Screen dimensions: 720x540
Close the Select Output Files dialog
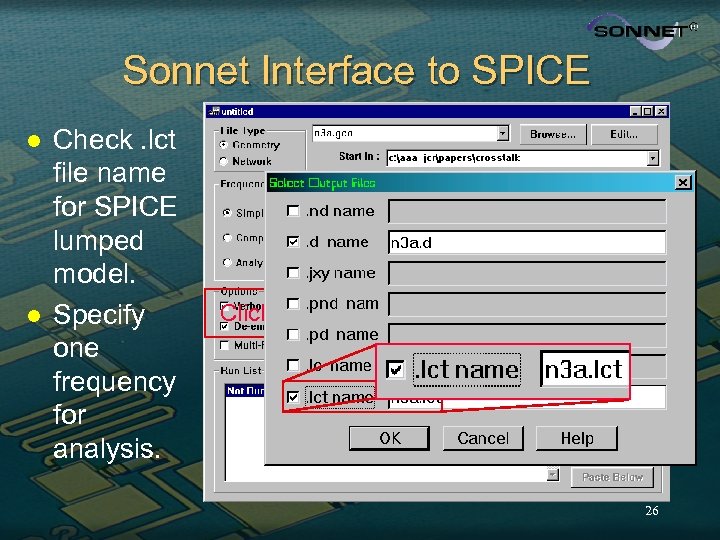(x=683, y=183)
